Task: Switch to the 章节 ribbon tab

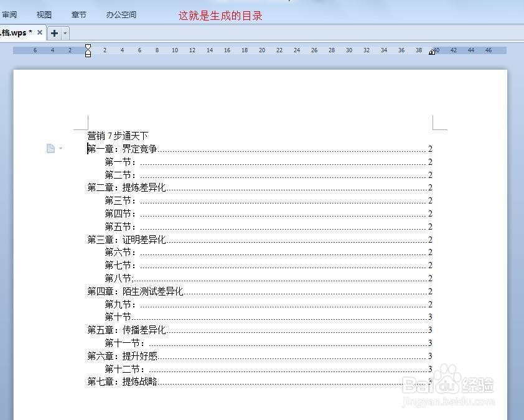Action: (x=79, y=15)
